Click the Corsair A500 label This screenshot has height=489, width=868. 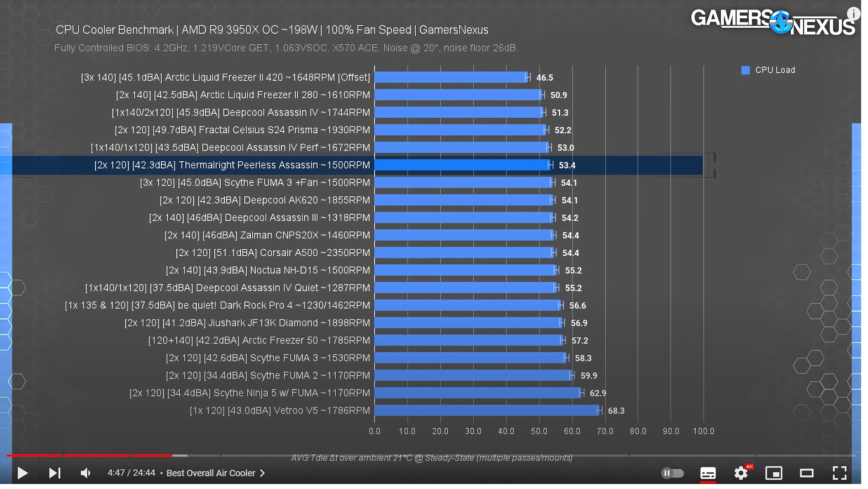click(x=273, y=253)
